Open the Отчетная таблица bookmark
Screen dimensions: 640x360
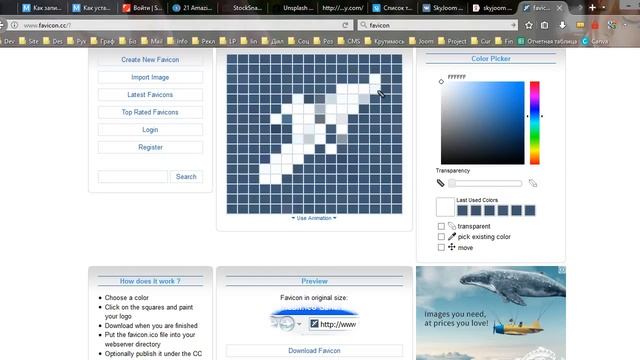pos(548,41)
